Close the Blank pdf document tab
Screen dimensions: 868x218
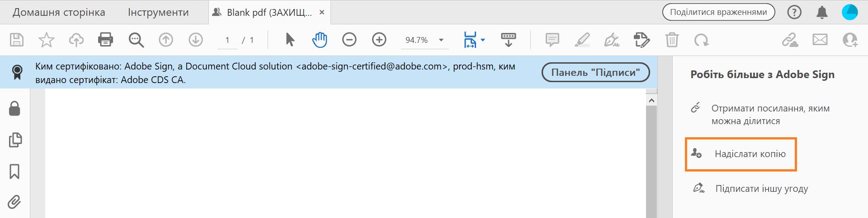click(322, 12)
